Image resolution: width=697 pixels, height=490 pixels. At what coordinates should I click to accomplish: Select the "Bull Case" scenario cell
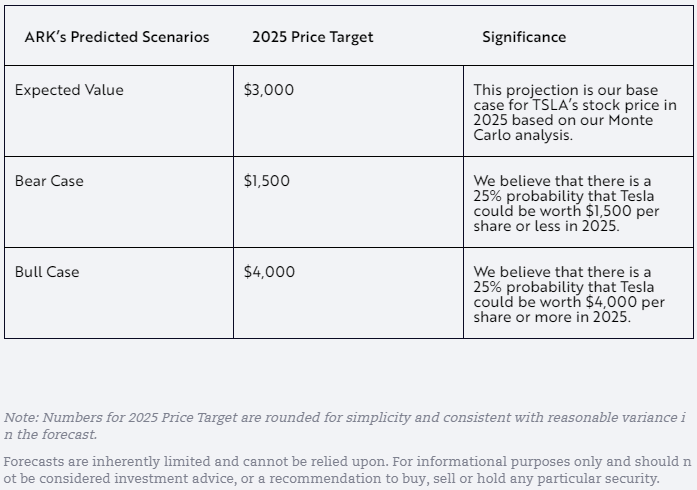point(47,272)
